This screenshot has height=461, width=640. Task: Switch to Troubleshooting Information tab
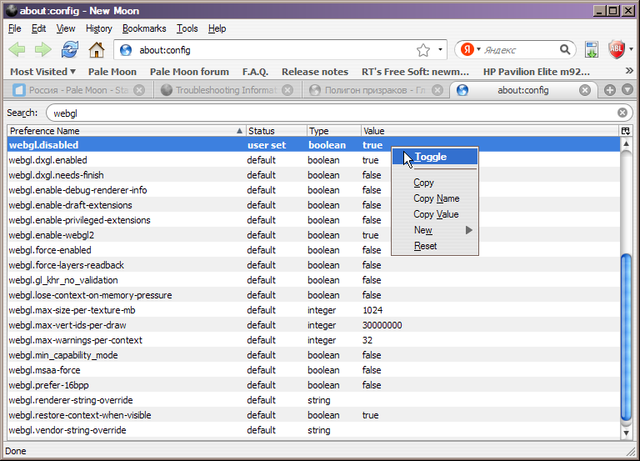pyautogui.click(x=227, y=90)
